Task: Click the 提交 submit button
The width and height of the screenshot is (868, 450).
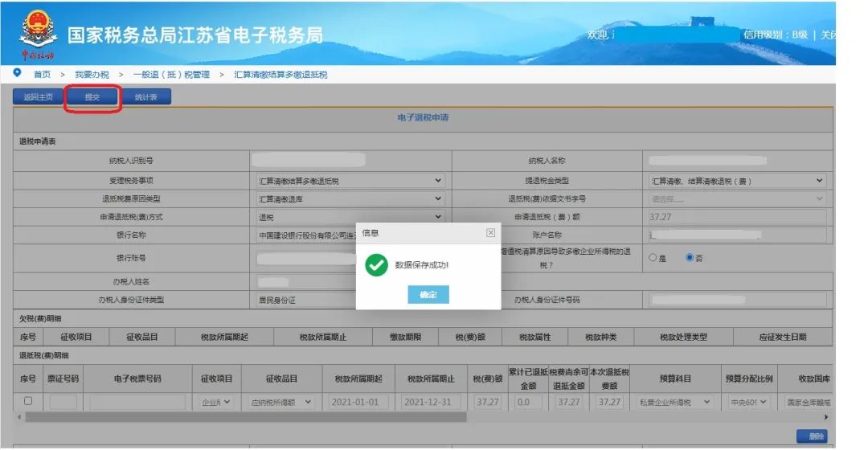Action: [x=92, y=97]
